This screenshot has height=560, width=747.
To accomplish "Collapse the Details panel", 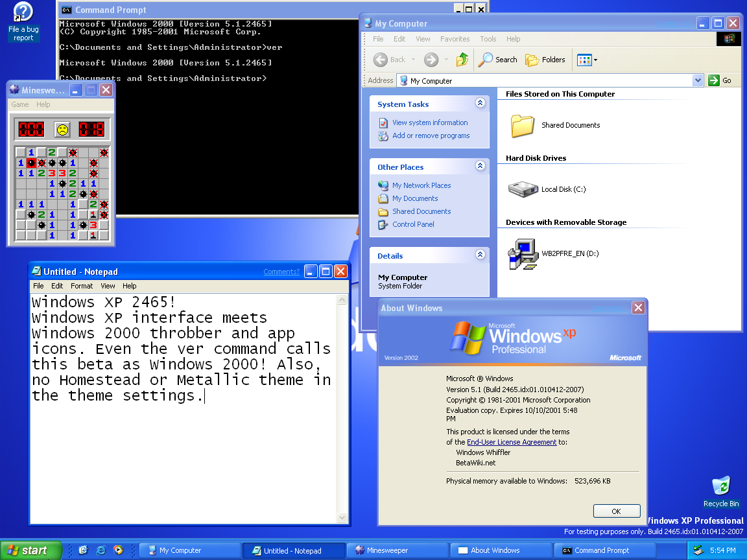I will pos(480,254).
